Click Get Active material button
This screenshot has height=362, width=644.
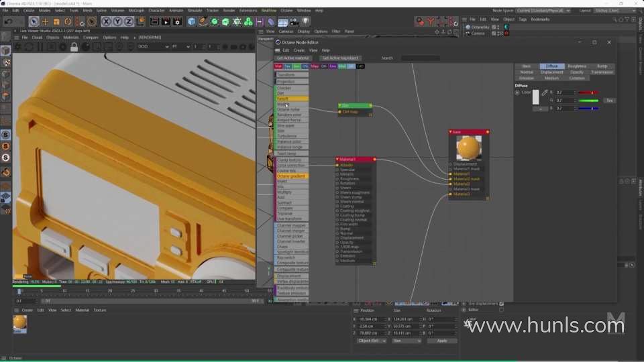[x=293, y=58]
